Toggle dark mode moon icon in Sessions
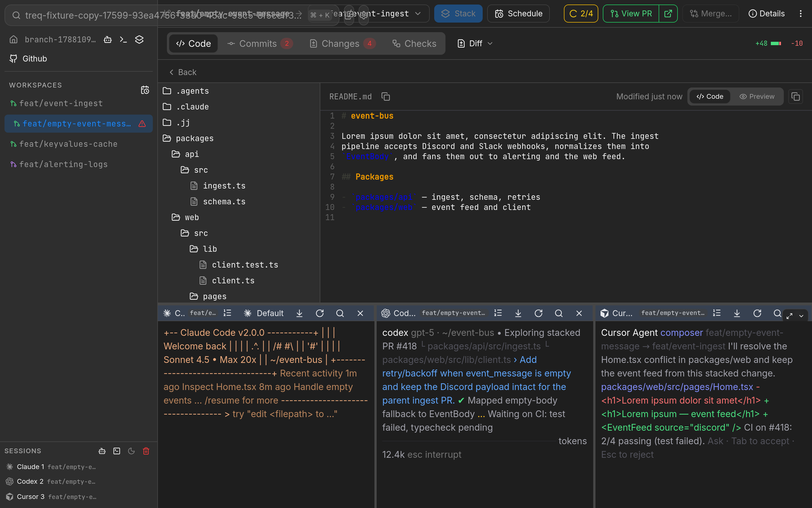Screen dimensions: 812x508 click(x=131, y=451)
